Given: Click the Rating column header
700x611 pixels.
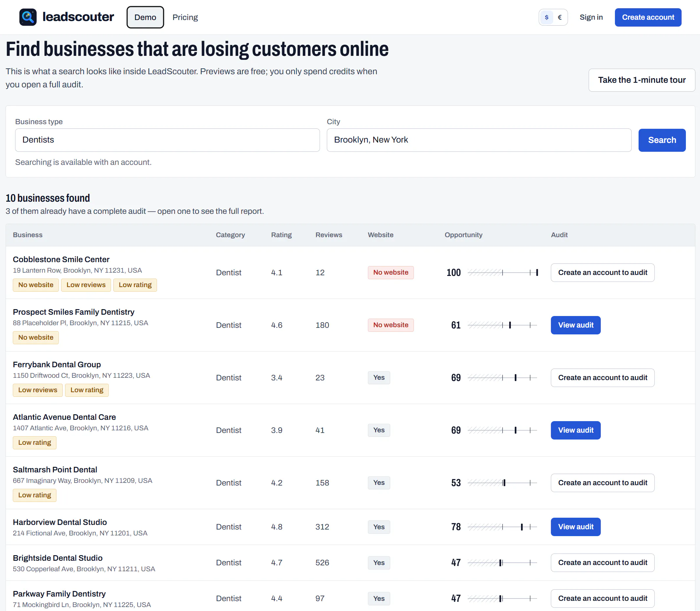Looking at the screenshot, I should point(281,235).
